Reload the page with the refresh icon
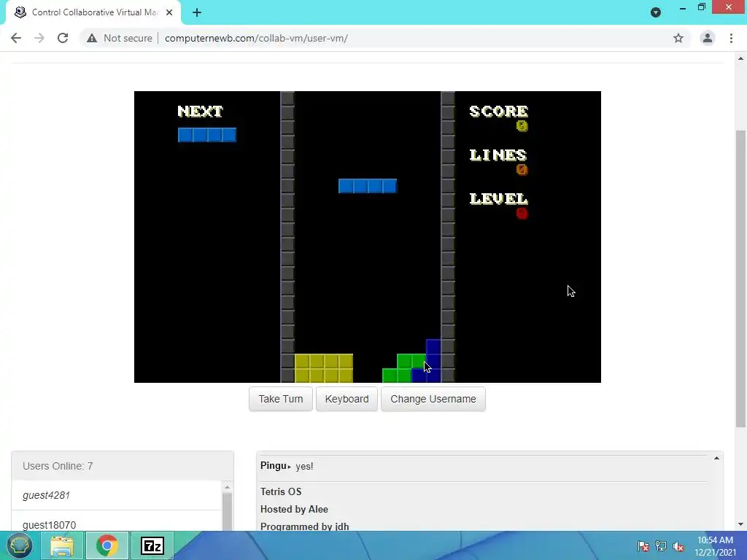 (63, 38)
